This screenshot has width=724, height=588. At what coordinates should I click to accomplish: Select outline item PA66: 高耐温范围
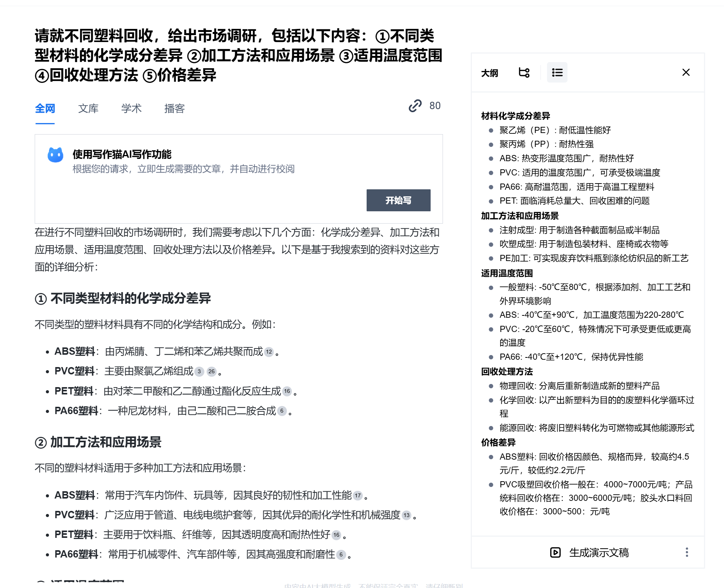[577, 187]
